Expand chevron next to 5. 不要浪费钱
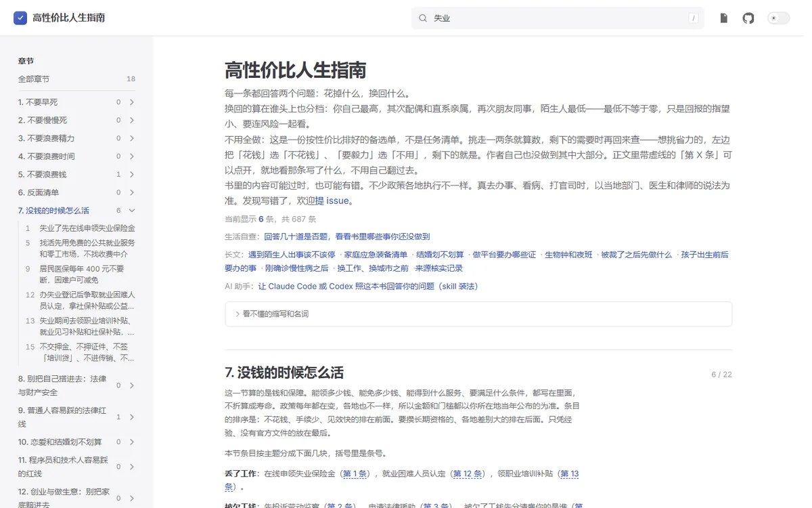Viewport: 812px width, 508px height. click(132, 174)
